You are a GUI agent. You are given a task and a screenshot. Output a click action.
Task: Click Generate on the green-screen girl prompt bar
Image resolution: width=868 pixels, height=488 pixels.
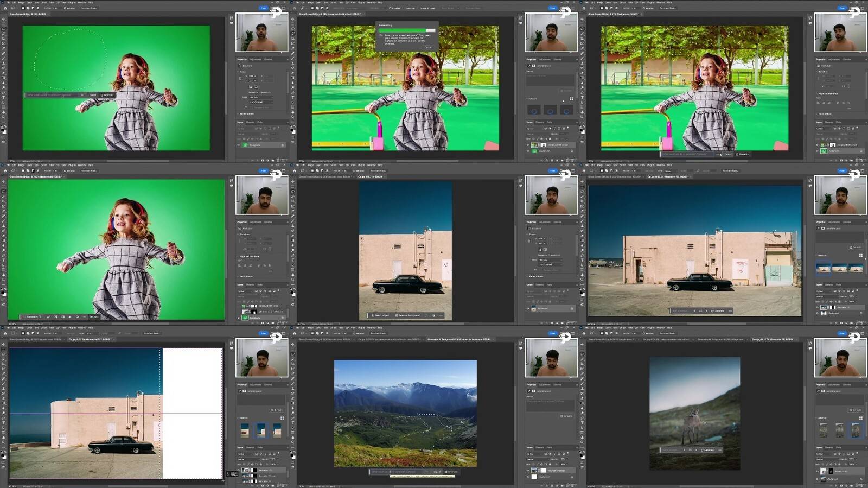point(107,95)
